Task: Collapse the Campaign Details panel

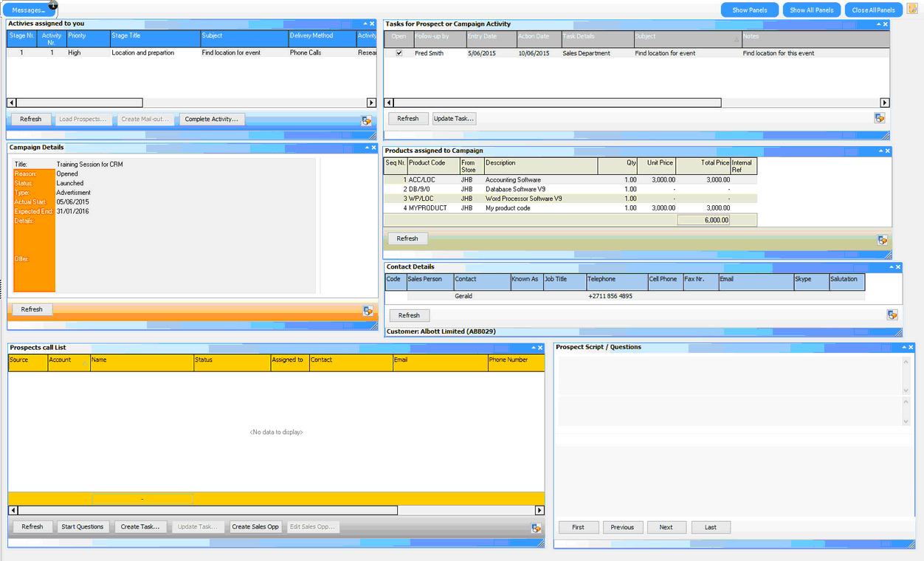Action: pos(364,148)
